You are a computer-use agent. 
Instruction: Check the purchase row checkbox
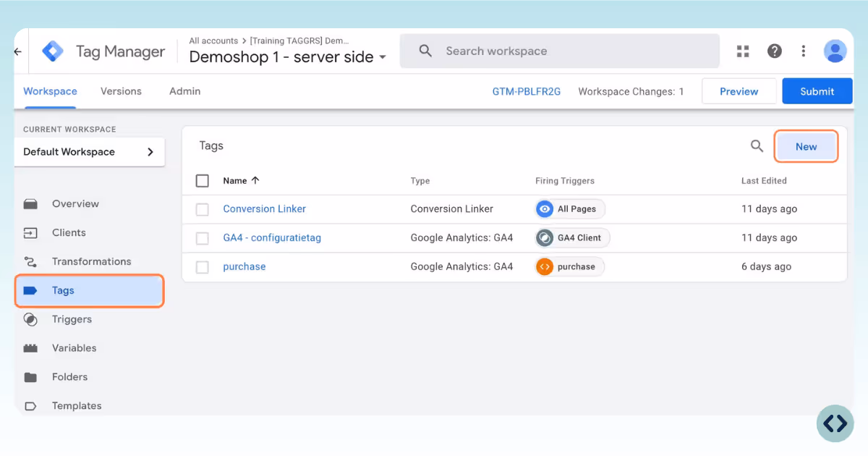pyautogui.click(x=203, y=267)
